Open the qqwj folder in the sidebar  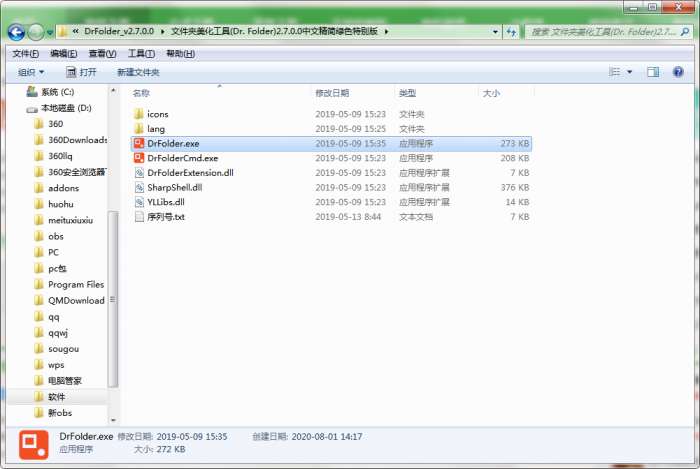(51, 333)
